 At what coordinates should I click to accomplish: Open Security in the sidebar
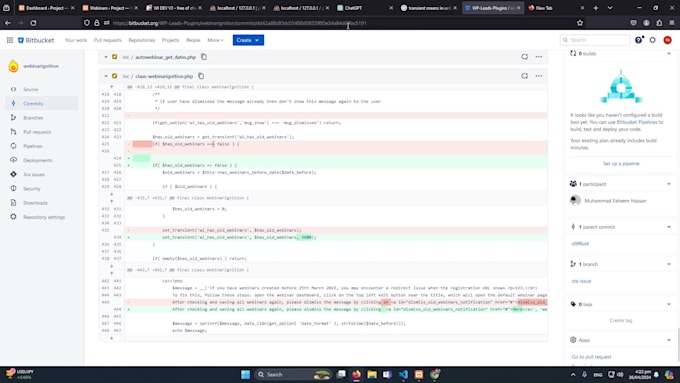(32, 189)
